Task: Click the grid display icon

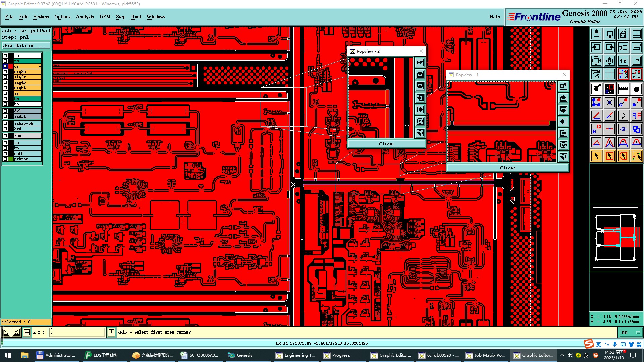Action: pyautogui.click(x=609, y=74)
